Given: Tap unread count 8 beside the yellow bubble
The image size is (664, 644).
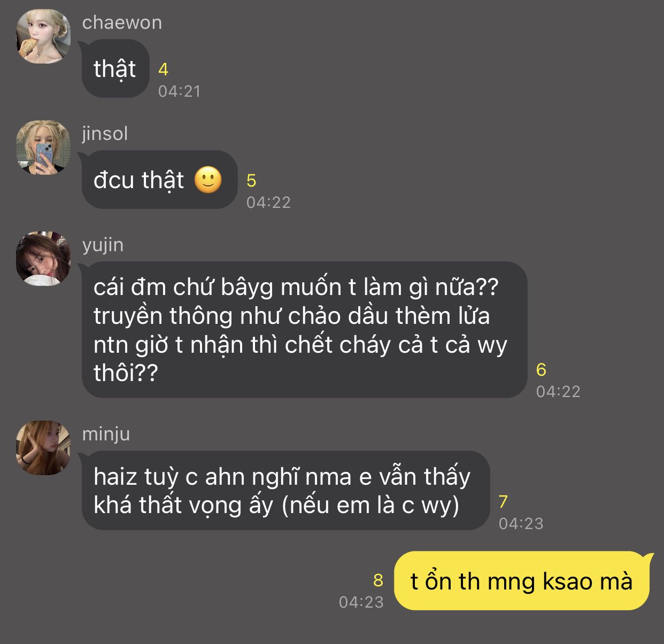Looking at the screenshot, I should point(379,580).
